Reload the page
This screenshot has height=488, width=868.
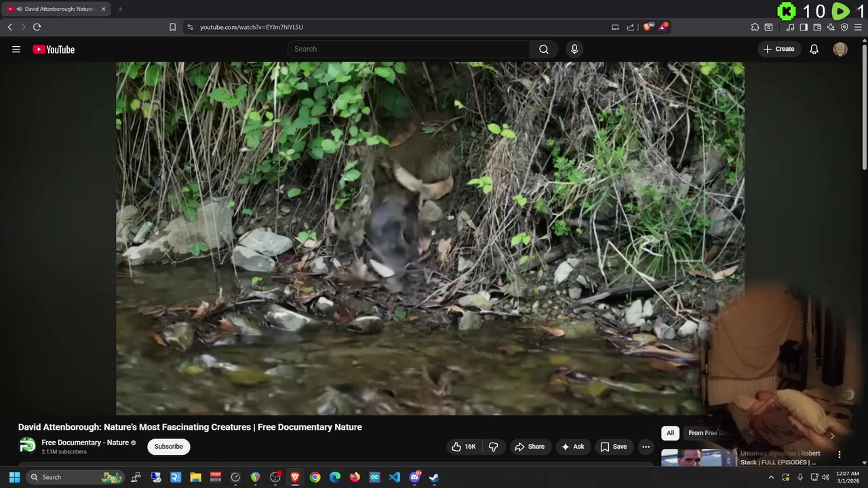37,27
